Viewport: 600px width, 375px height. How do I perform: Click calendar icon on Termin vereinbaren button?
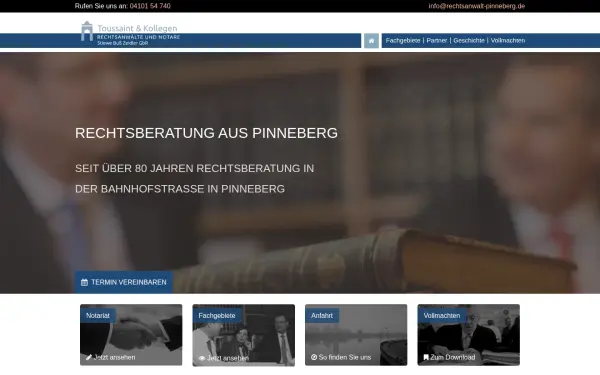85,282
